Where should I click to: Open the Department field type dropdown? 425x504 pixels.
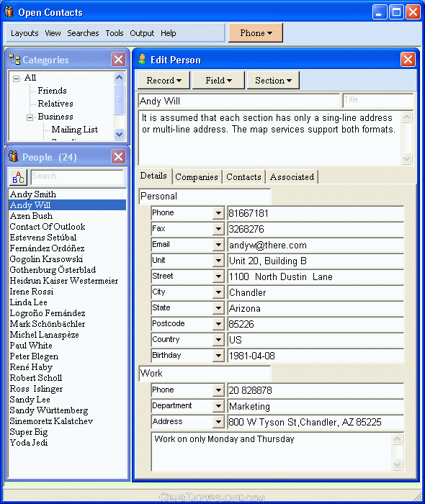point(218,406)
